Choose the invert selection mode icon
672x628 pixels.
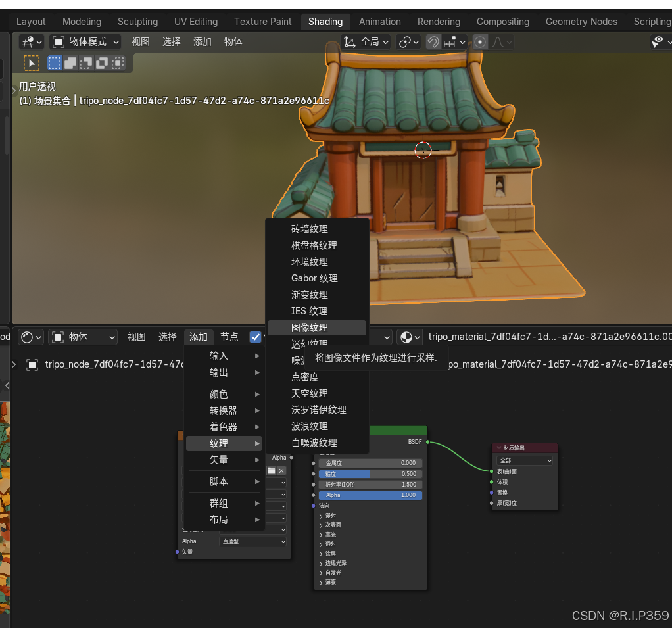click(102, 63)
